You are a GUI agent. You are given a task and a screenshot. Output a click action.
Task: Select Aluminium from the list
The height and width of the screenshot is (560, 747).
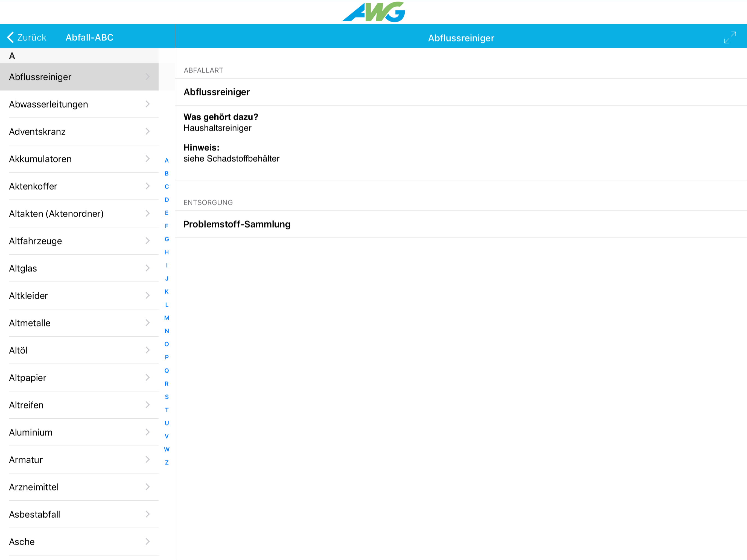click(x=79, y=432)
